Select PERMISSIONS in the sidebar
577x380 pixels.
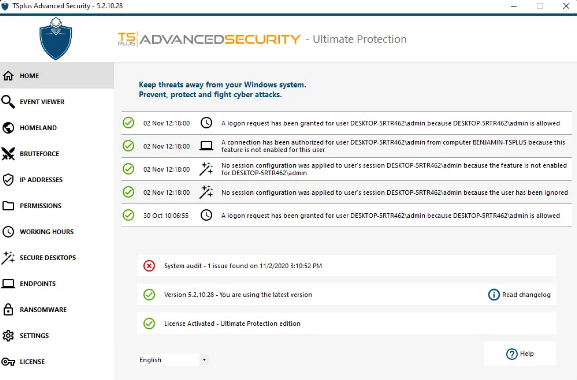point(57,205)
